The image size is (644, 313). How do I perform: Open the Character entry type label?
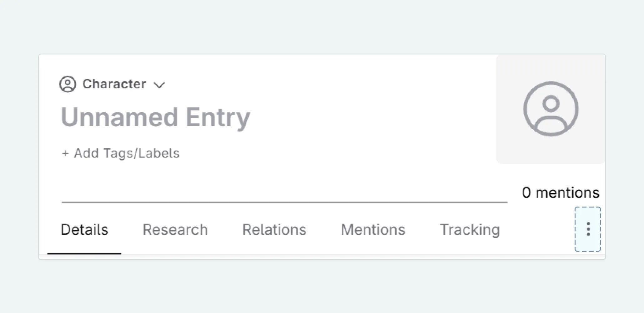pos(114,84)
